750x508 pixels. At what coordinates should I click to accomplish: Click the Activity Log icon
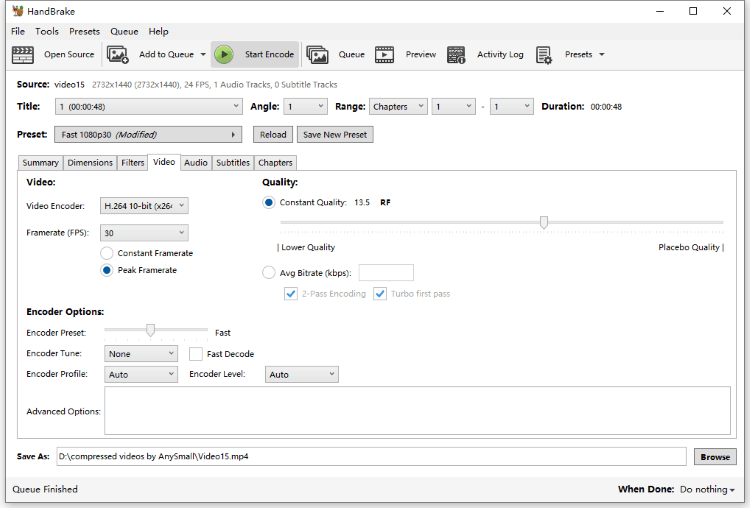coord(456,55)
